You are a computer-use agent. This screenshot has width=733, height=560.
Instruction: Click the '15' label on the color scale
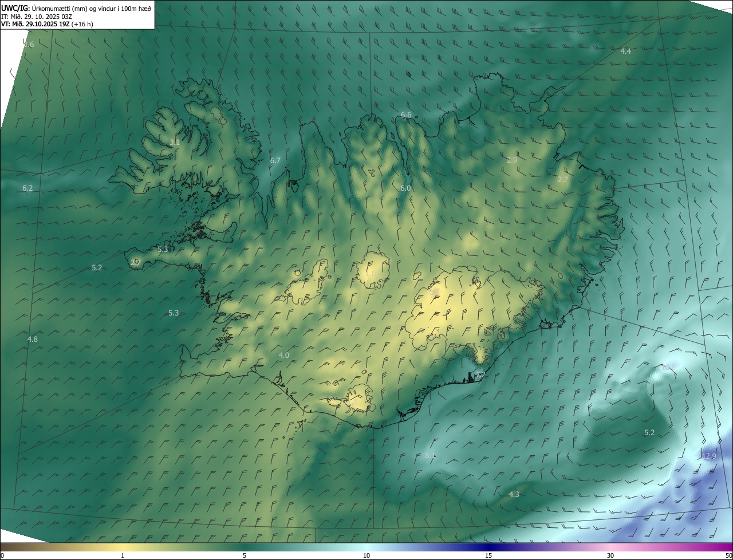click(488, 556)
